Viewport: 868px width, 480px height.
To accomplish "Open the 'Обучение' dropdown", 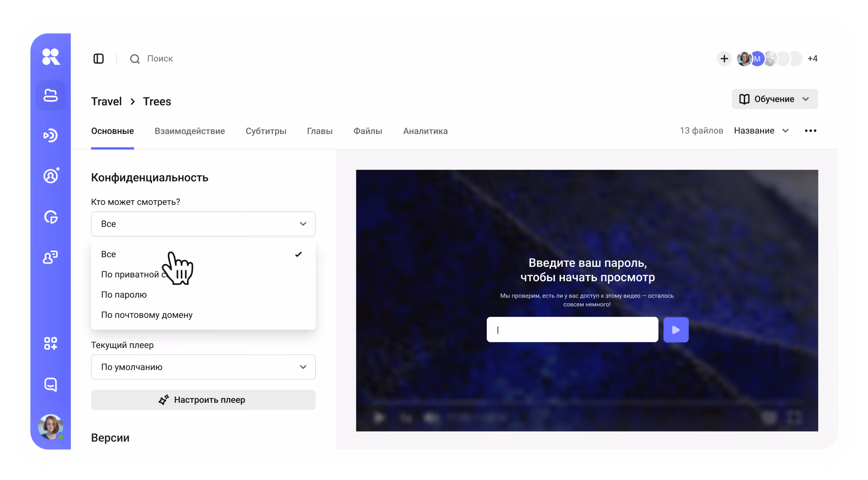I will click(774, 99).
